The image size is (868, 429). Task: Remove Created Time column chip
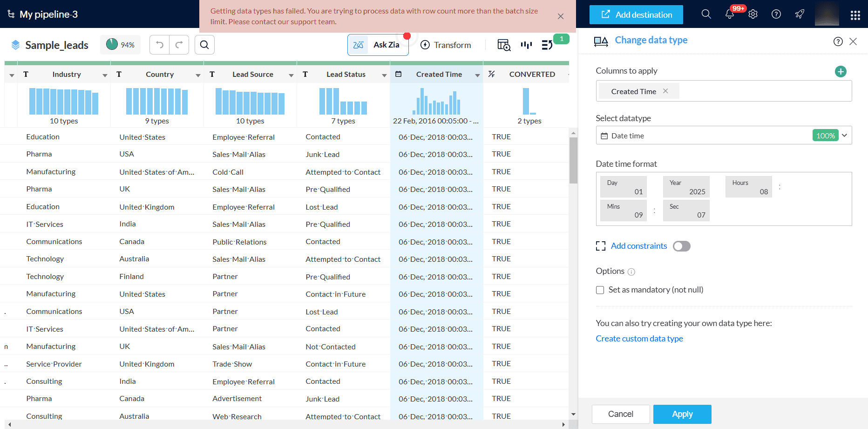665,91
